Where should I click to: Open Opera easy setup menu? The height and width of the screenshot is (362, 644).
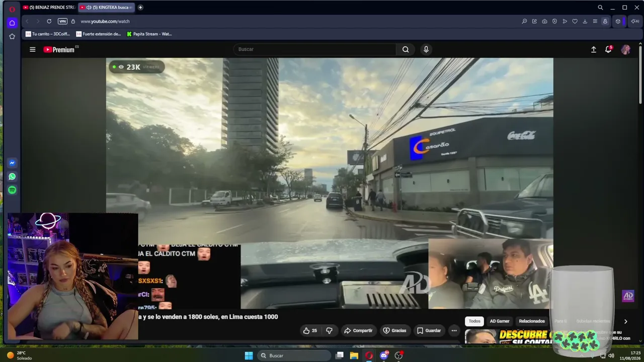pyautogui.click(x=595, y=21)
